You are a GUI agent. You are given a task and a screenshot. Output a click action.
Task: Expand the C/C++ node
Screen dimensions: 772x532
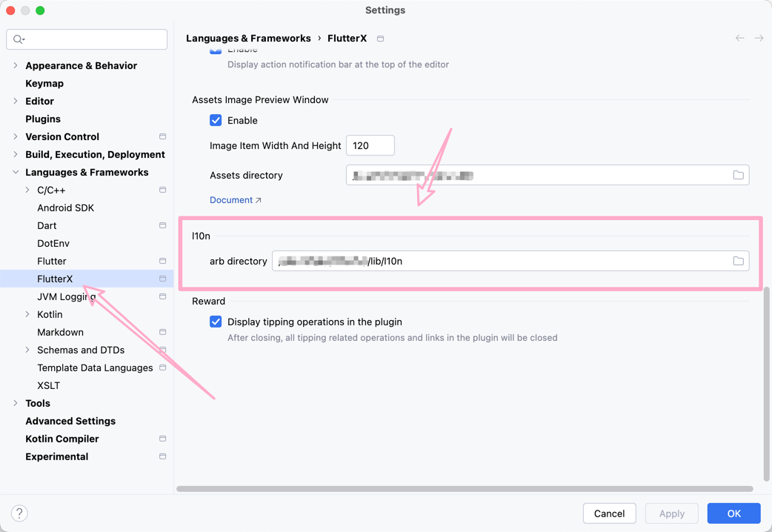point(27,190)
